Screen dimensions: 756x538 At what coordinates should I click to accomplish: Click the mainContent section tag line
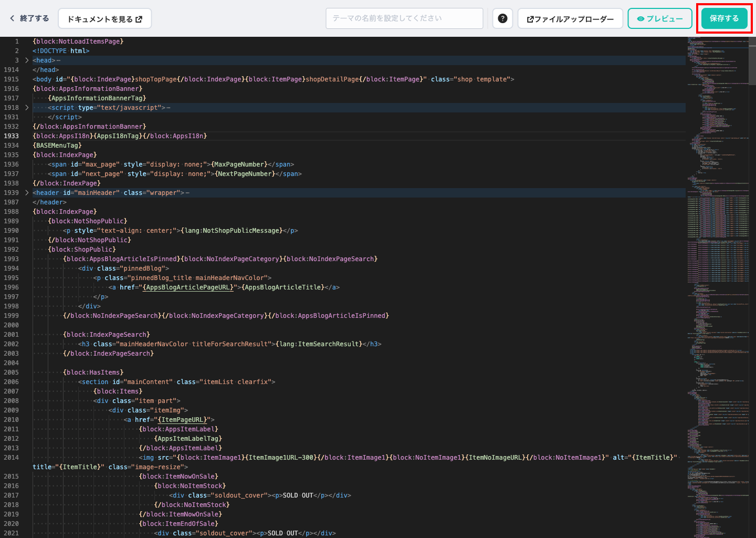pyautogui.click(x=177, y=382)
